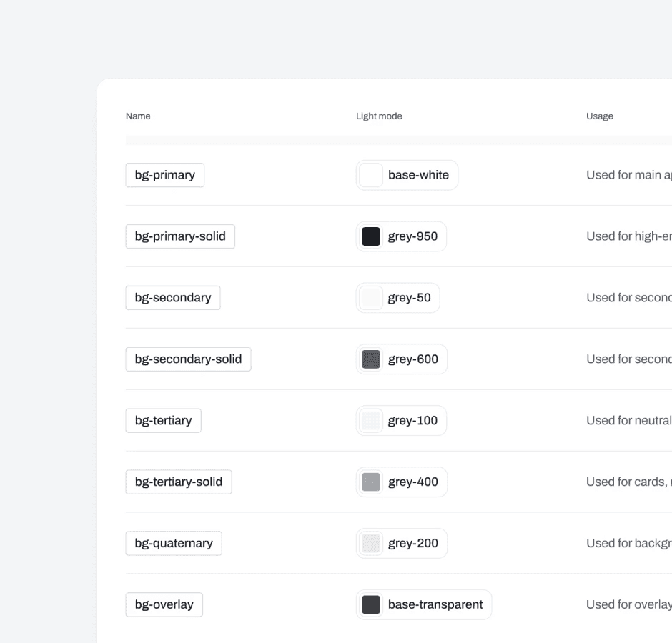Click the grey-600 color swatch
This screenshot has width=672, height=643.
tap(371, 359)
